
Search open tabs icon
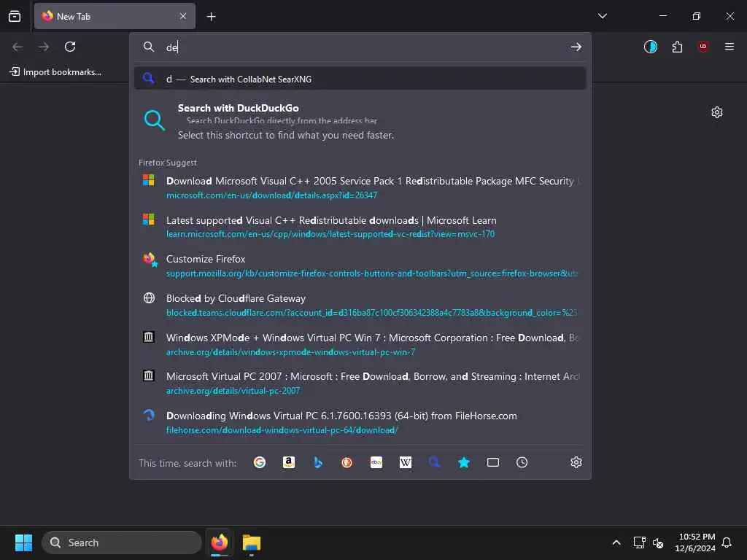[x=493, y=462]
